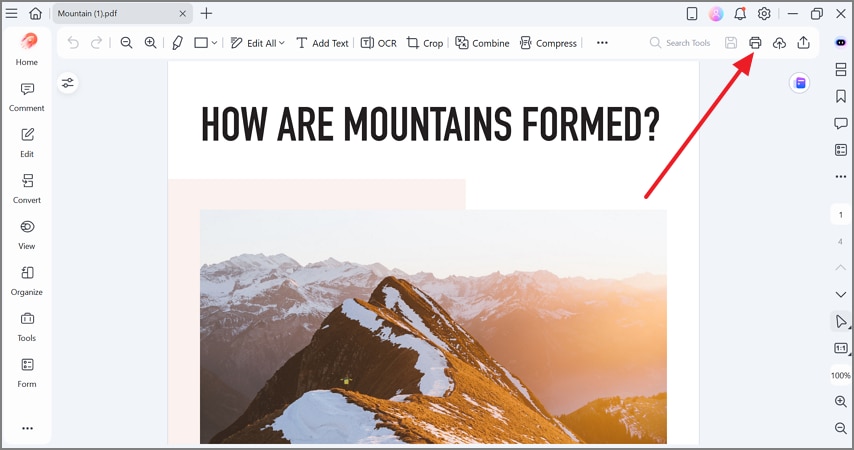Open the bookmark panel icon

point(841,96)
